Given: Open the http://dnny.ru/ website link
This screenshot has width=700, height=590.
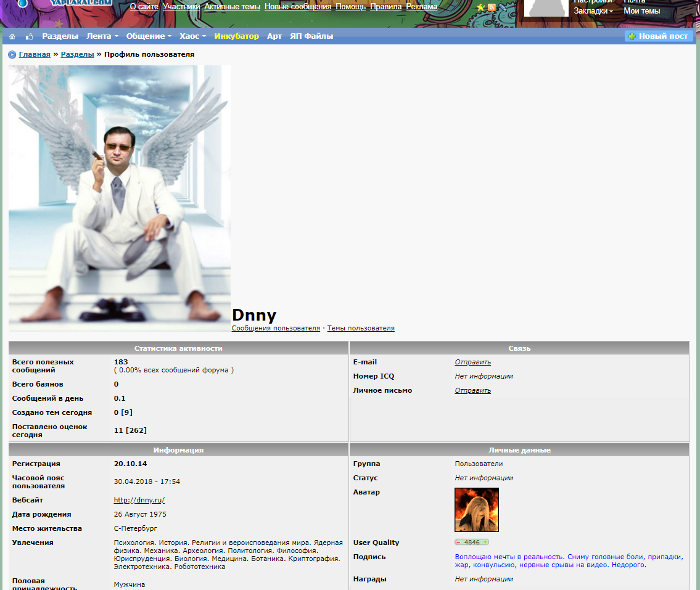Looking at the screenshot, I should click(x=139, y=500).
